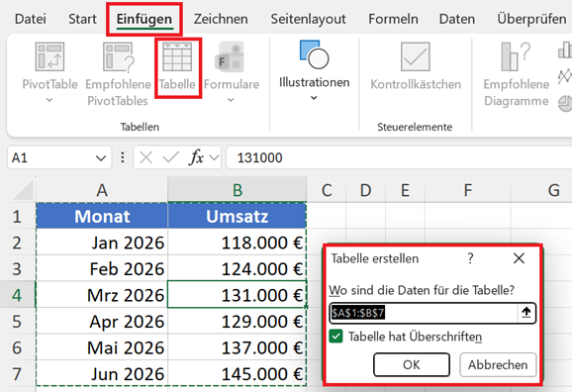Toggle the Tabelle hat Überschriften checkbox
The width and height of the screenshot is (572, 392).
(x=336, y=337)
